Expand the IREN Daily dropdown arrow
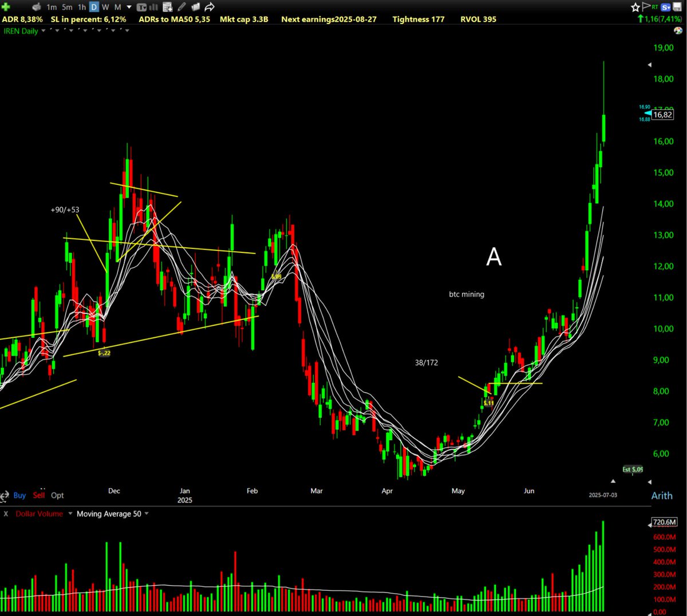Viewport: 687px width, 616px height. point(43,31)
